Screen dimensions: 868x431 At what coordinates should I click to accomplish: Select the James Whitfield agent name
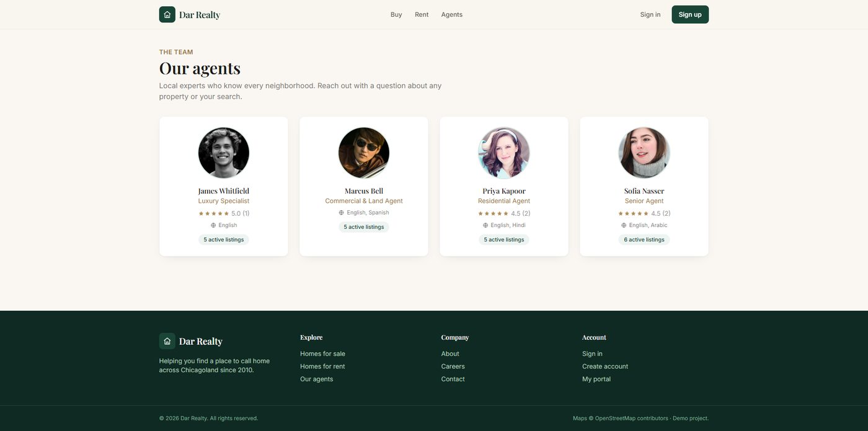224,190
